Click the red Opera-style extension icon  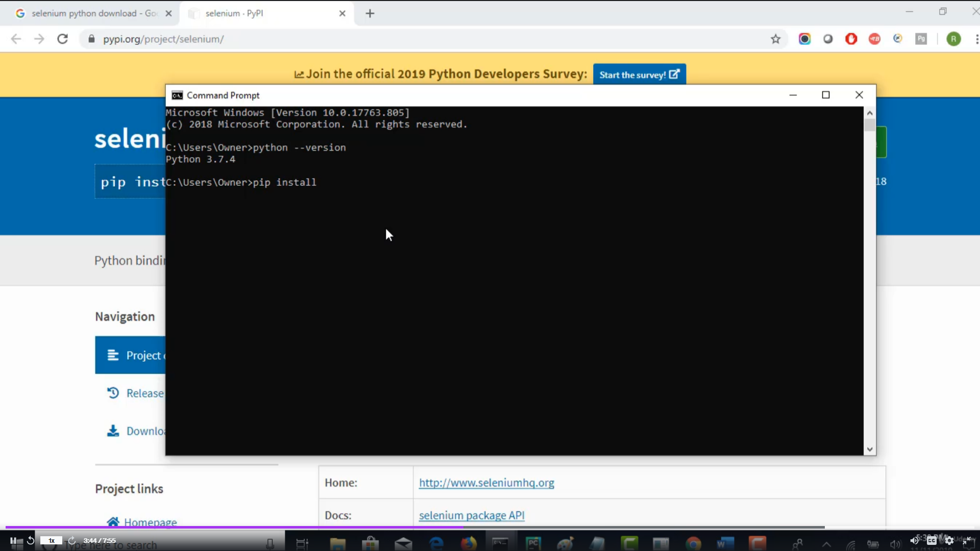tap(851, 39)
